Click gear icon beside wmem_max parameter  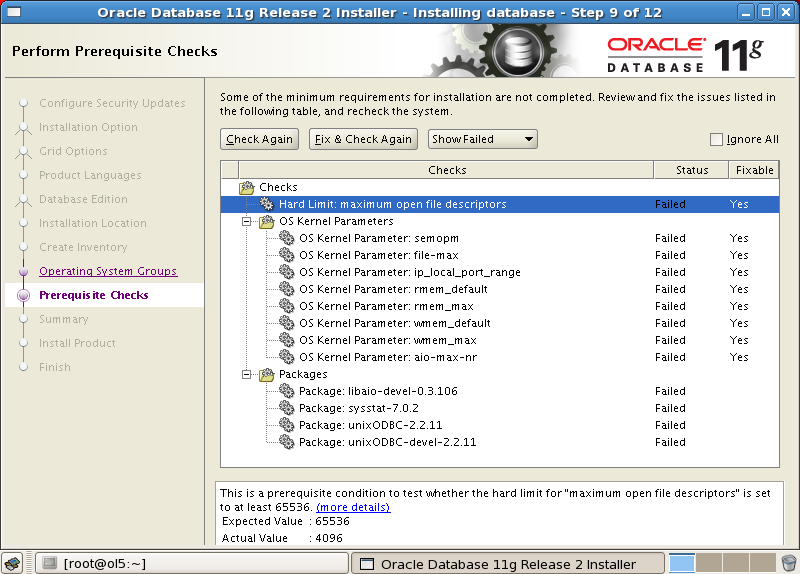coord(287,340)
